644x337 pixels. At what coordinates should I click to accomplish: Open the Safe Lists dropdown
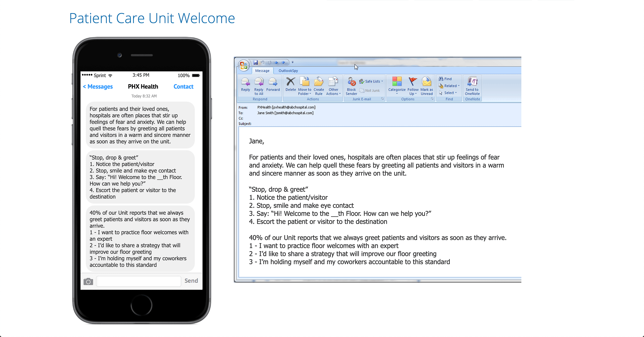click(x=371, y=81)
